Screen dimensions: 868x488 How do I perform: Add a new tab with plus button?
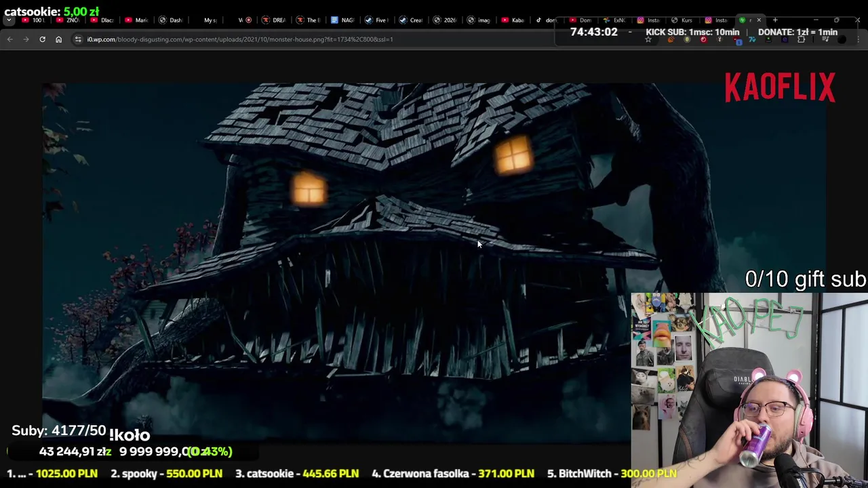(775, 20)
